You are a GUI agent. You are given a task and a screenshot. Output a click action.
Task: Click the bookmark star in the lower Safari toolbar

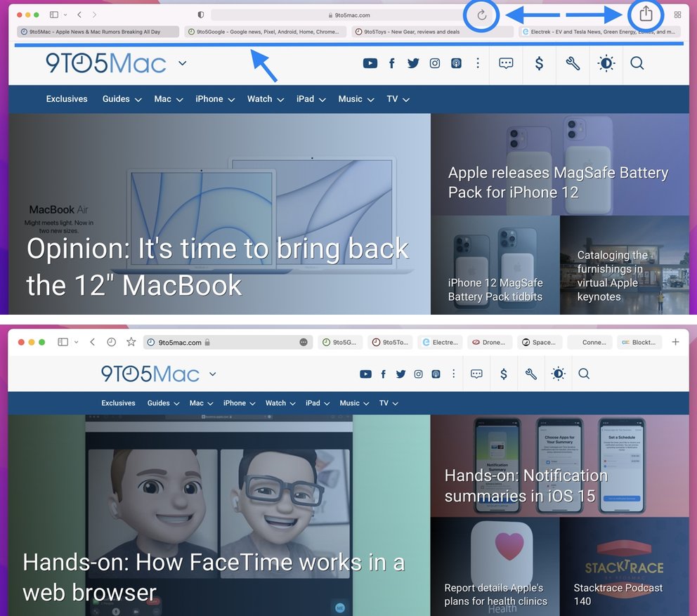[131, 342]
